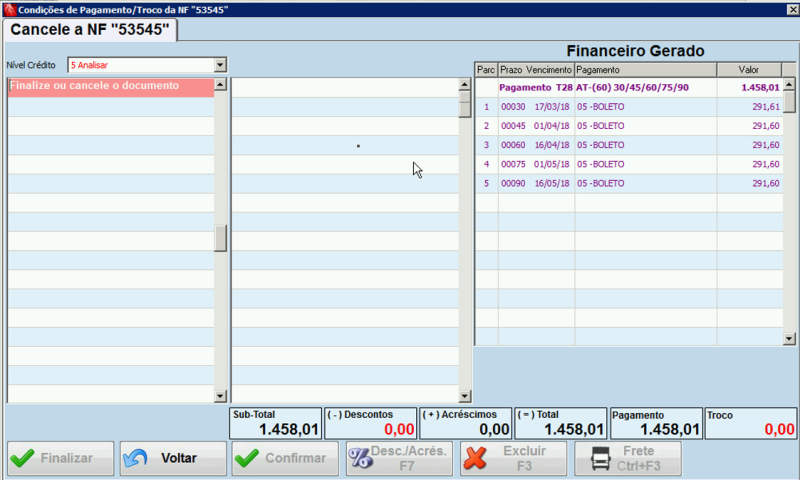Viewport: 800px width, 480px height.
Task: Click the value 291,61 in the first installment
Action: (x=766, y=107)
